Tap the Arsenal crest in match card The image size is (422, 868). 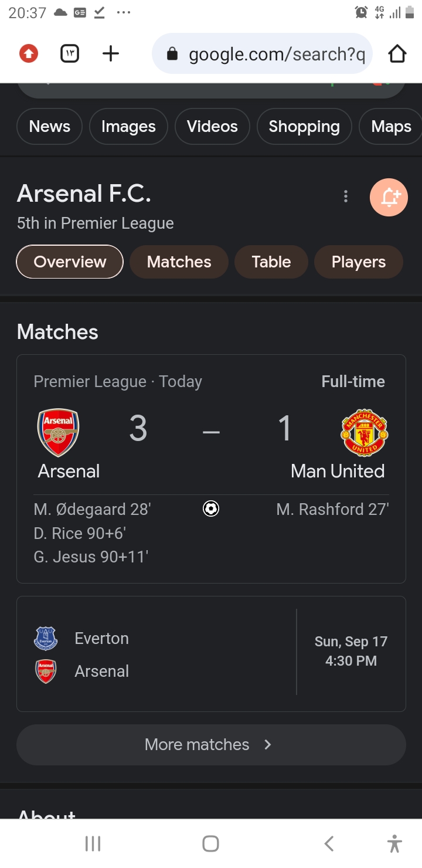58,433
